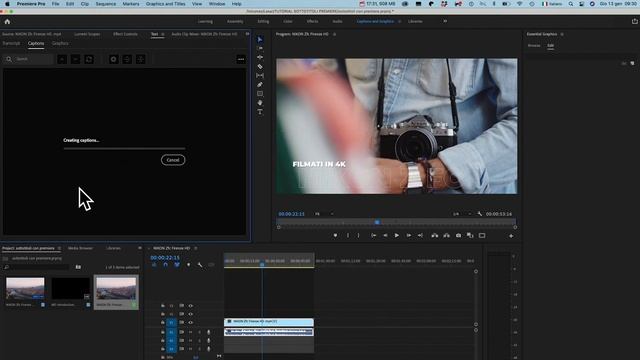Go to Out point in Program monitor

click(420, 236)
